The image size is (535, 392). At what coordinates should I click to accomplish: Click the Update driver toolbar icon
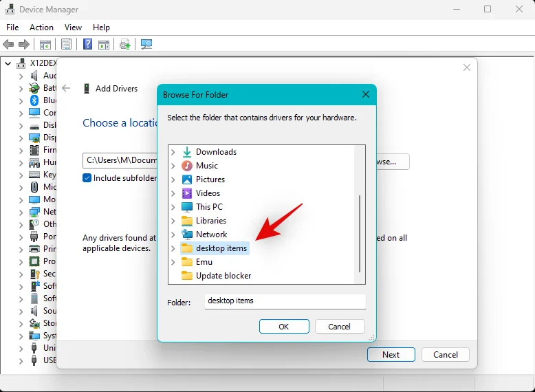click(x=124, y=44)
